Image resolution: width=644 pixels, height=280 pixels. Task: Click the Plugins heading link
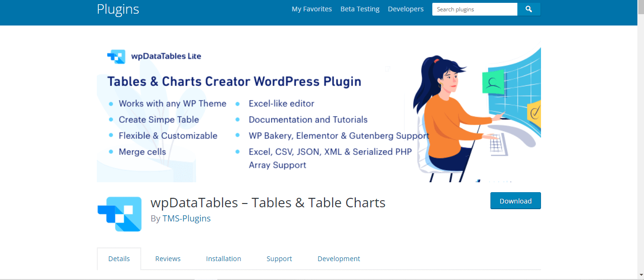pyautogui.click(x=118, y=9)
